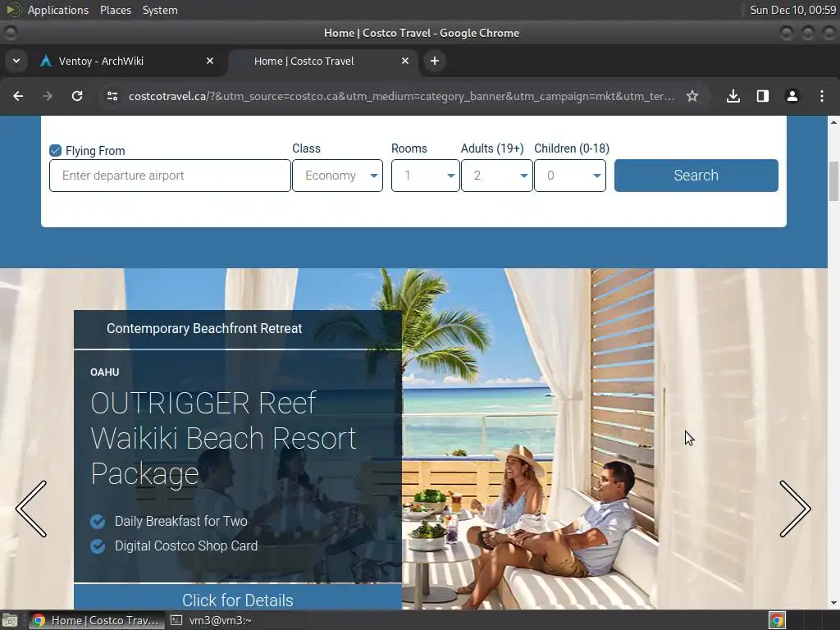840x630 pixels.
Task: Close the Home | Costco Travel tab
Action: pos(405,61)
